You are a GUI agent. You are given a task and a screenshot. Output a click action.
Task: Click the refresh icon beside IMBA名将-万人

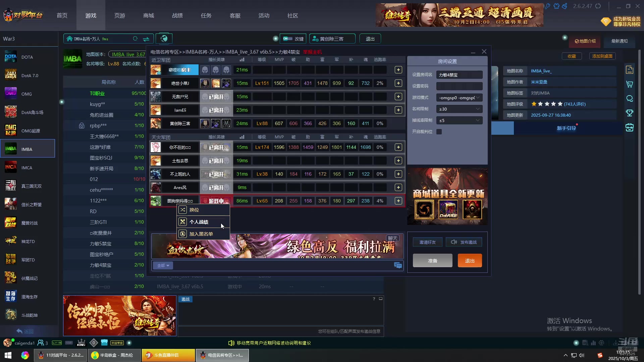click(x=135, y=39)
